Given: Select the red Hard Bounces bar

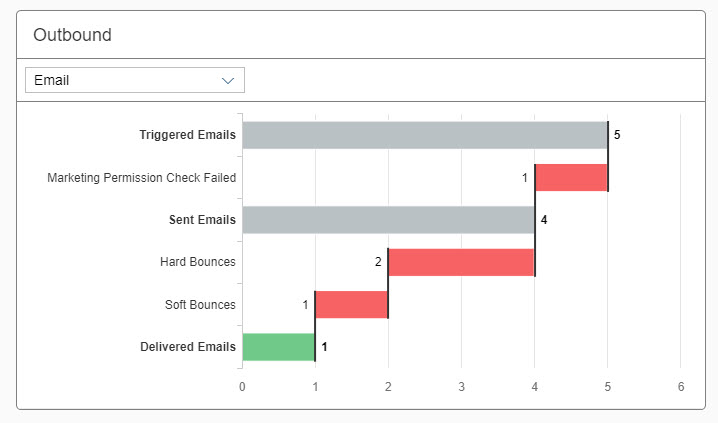Looking at the screenshot, I should click(461, 262).
